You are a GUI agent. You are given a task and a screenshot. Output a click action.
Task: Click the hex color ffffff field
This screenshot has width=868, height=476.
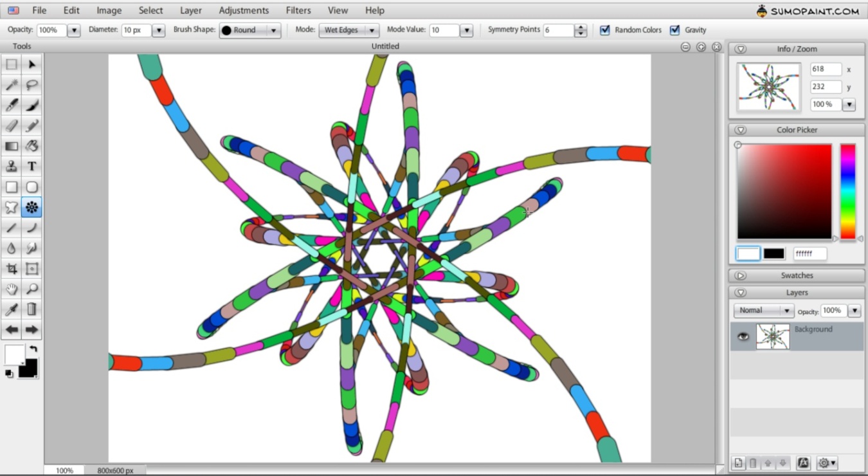pos(809,254)
